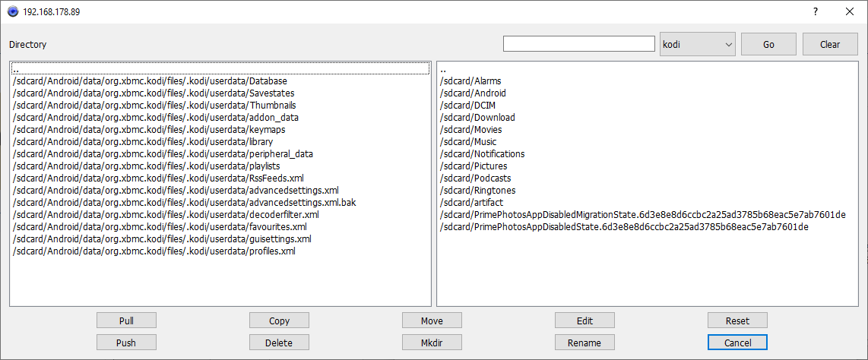The image size is (868, 360).
Task: Select the userdata/advancedsettings.xml file
Action: [220, 191]
